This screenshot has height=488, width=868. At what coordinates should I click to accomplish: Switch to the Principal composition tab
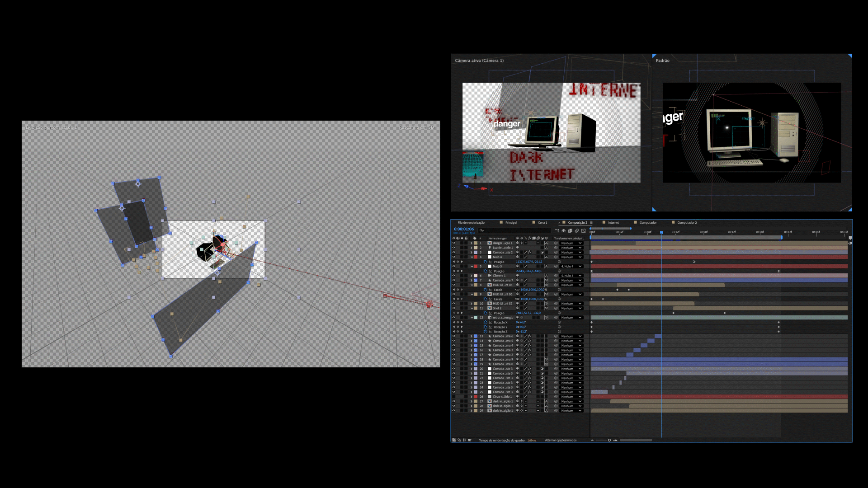[511, 222]
